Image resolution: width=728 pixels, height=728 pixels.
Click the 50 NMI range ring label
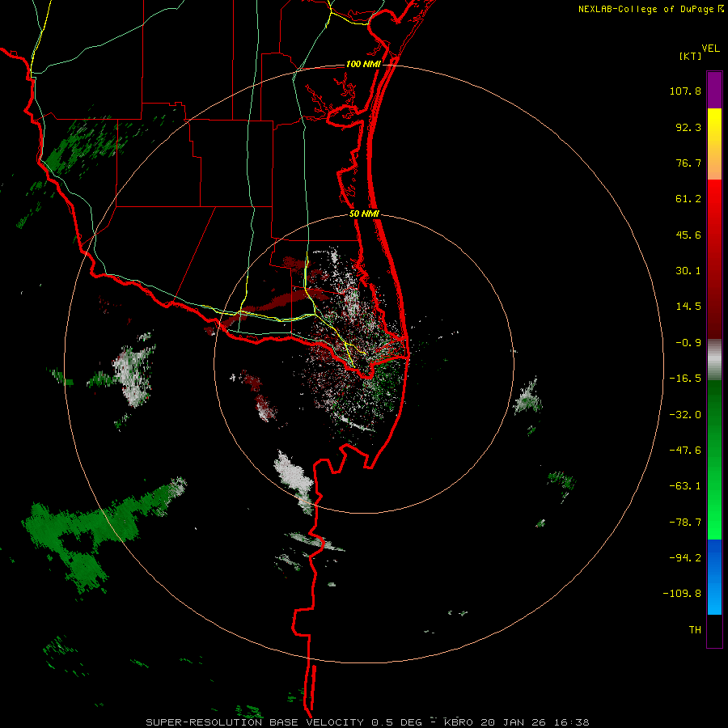(x=364, y=214)
